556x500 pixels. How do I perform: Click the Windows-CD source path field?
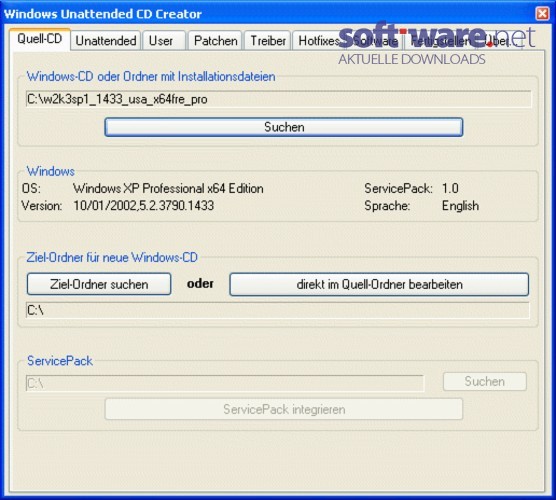(278, 99)
